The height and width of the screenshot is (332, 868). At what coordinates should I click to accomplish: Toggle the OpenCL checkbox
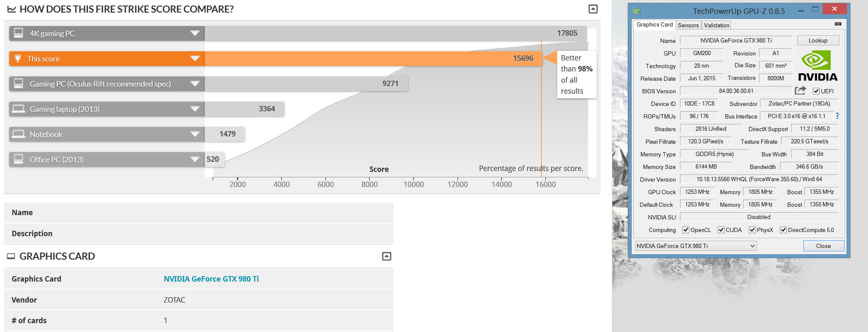[686, 230]
